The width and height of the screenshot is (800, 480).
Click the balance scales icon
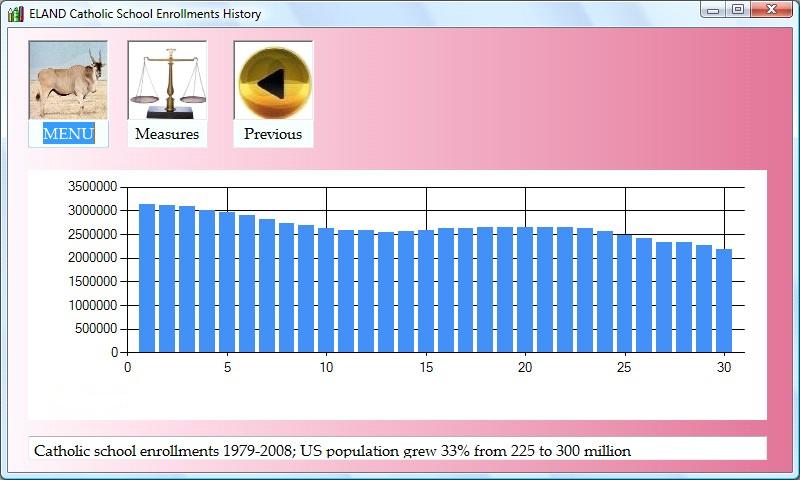click(x=167, y=80)
